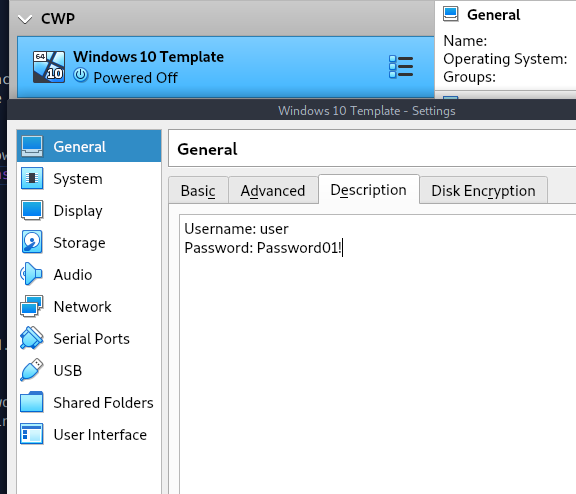Open the System settings category

point(89,179)
